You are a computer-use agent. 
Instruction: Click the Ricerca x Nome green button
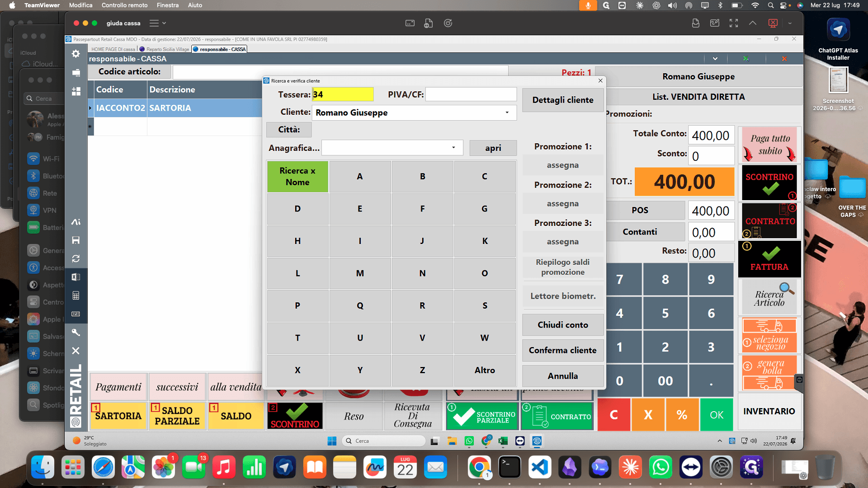click(297, 177)
